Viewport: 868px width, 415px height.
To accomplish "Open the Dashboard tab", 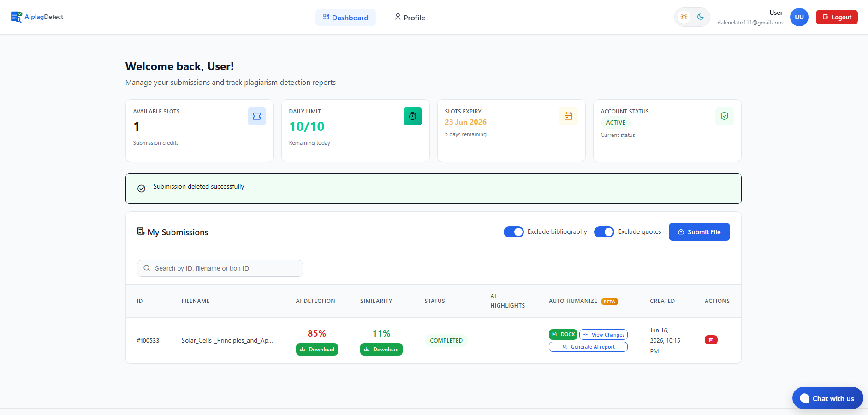I will 345,18.
